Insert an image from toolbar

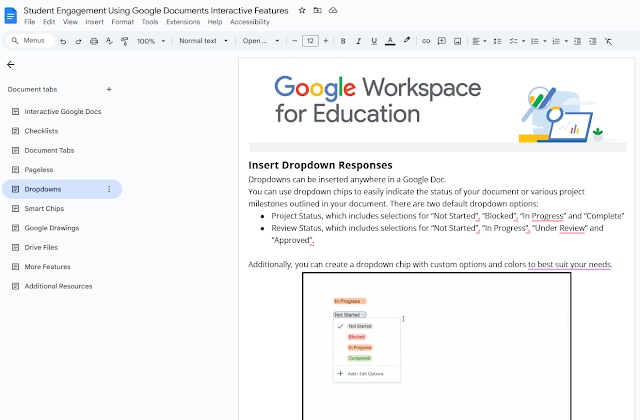tap(458, 41)
